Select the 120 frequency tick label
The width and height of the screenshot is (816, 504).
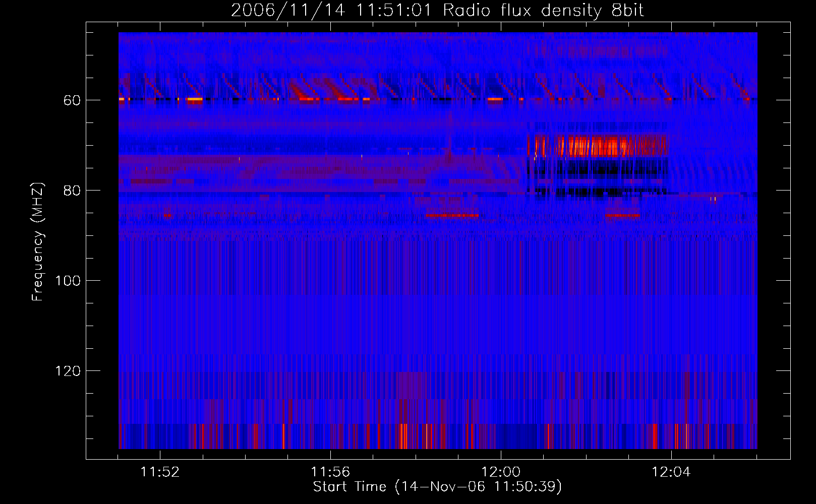coord(68,371)
